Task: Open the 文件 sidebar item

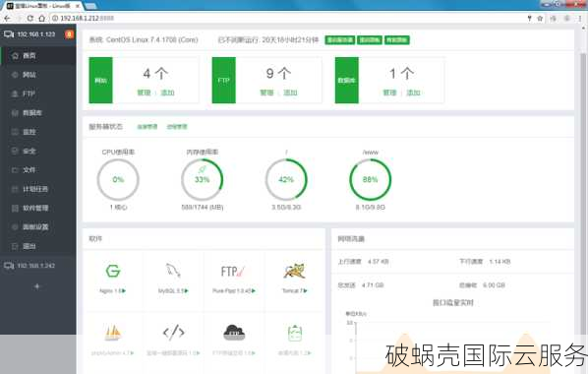Action: pos(37,169)
